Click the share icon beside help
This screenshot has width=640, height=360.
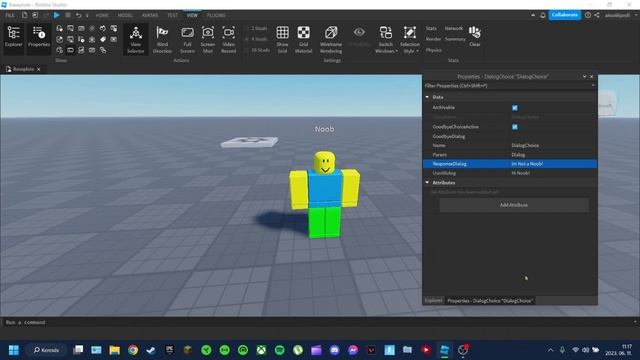tap(597, 15)
